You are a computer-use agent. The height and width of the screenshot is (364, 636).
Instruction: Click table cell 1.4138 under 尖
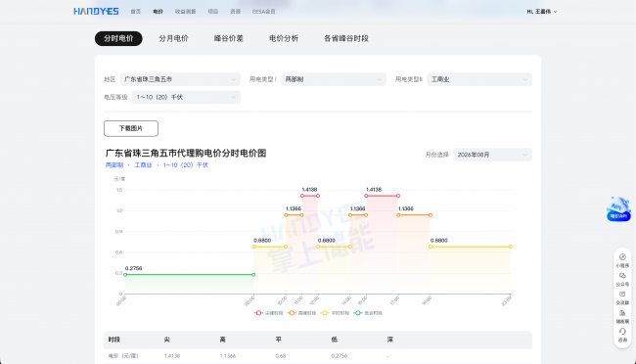pyautogui.click(x=172, y=356)
